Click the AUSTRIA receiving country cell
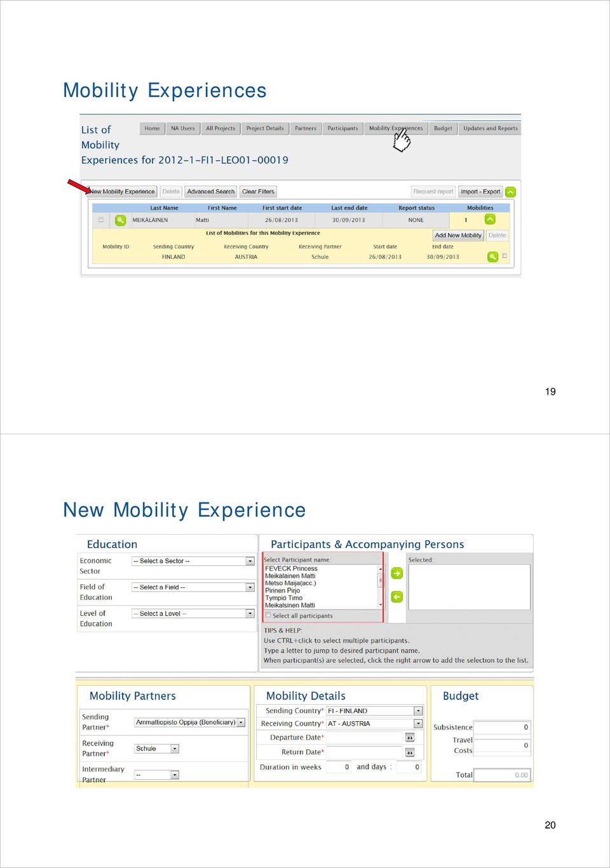Screen dimensions: 610x868 pos(246,257)
